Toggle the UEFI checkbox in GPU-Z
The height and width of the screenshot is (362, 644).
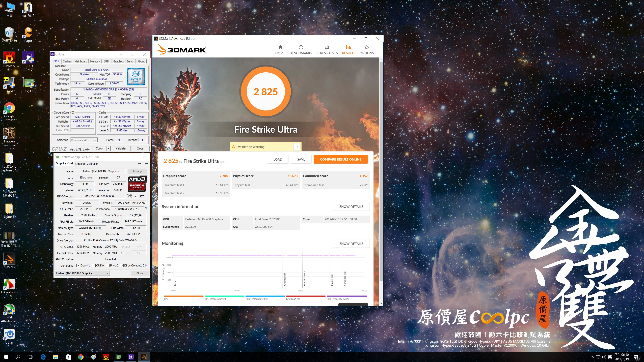(x=137, y=196)
